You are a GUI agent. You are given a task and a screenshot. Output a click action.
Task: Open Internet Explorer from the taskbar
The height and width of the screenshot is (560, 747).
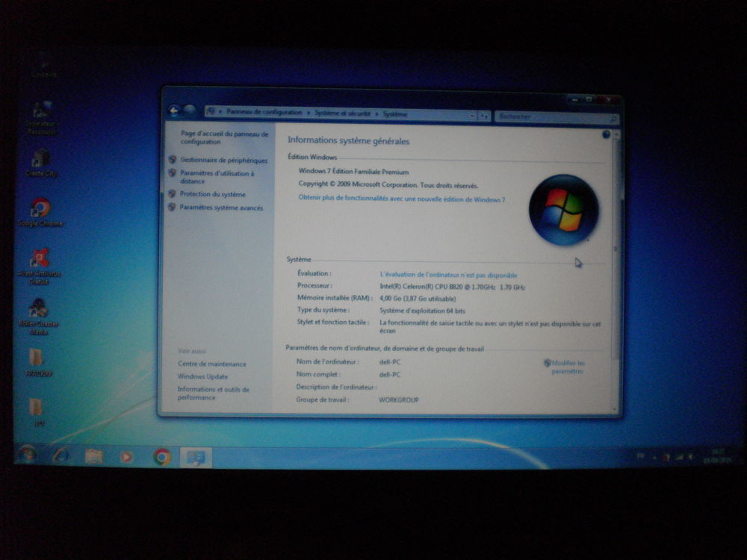click(61, 455)
